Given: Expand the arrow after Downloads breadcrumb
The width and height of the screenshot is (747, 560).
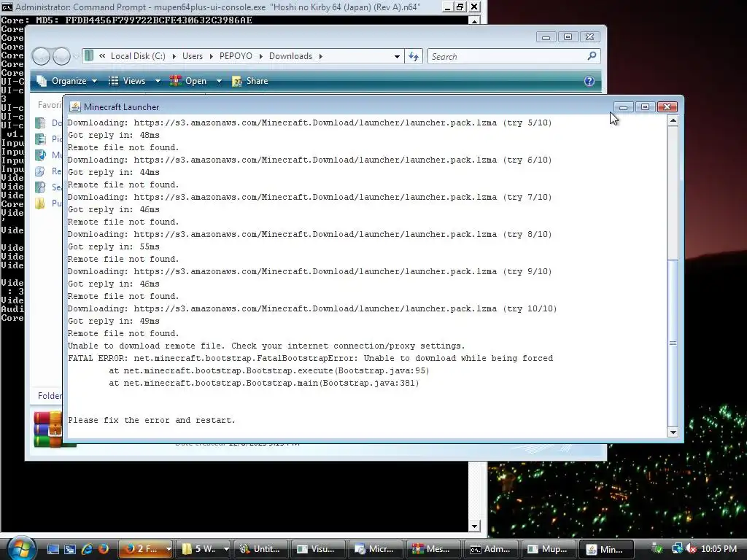Looking at the screenshot, I should click(x=321, y=56).
